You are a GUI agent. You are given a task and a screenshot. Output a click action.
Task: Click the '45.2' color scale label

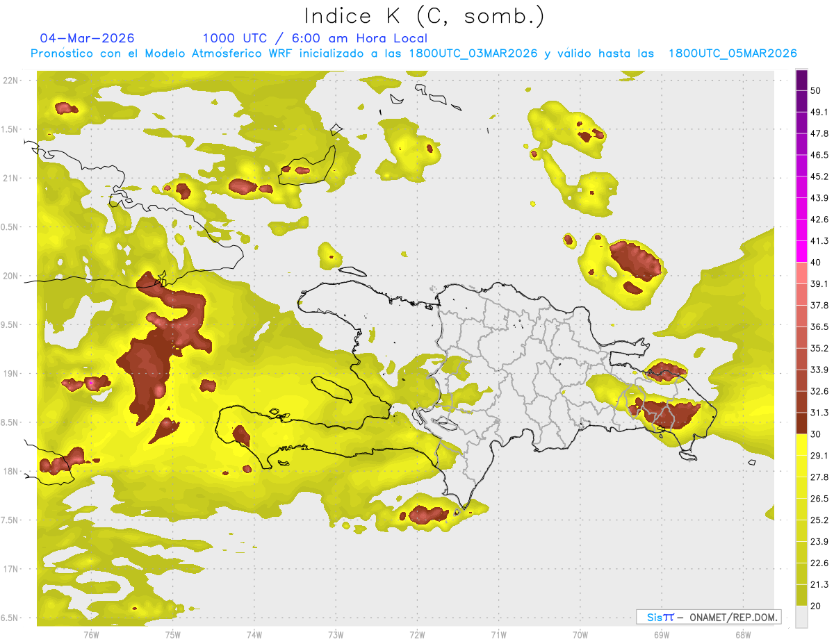point(819,177)
